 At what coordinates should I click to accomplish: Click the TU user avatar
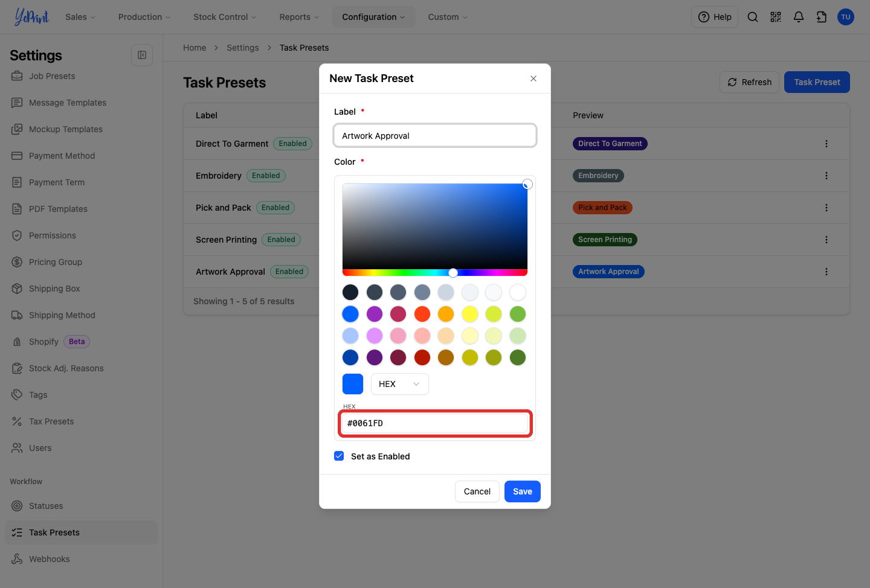846,17
